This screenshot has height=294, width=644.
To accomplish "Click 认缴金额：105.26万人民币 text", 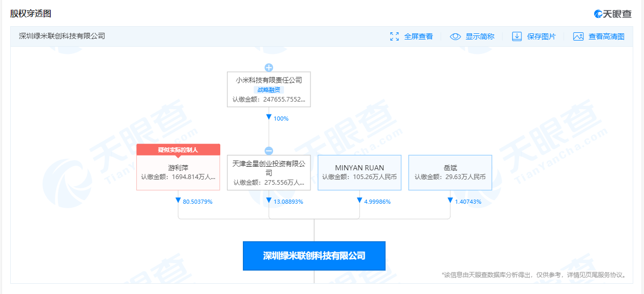I will point(359,177).
